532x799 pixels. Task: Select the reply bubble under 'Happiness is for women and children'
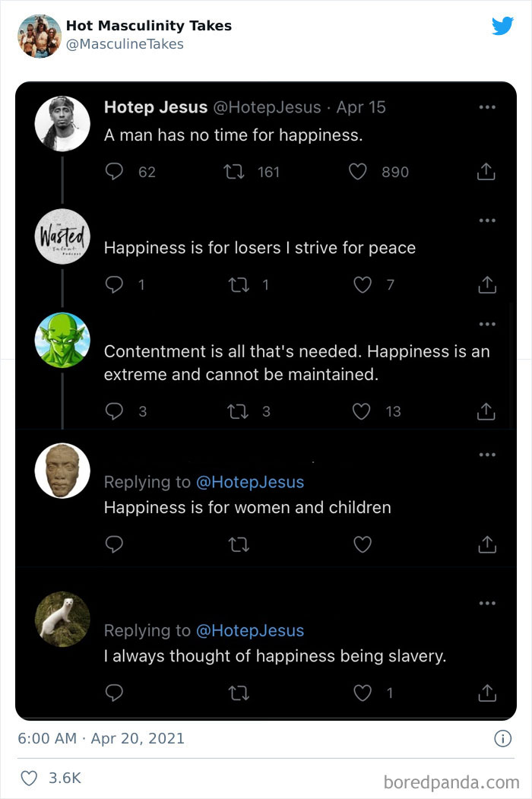(x=114, y=544)
